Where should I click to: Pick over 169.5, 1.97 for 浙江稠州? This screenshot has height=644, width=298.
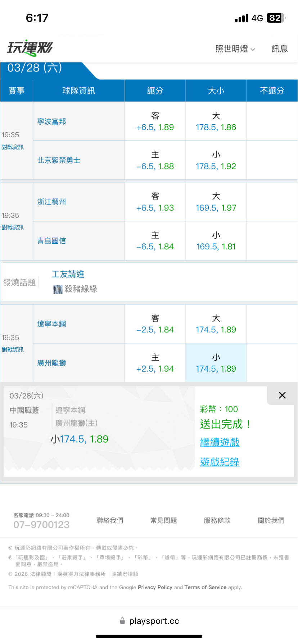[216, 202]
